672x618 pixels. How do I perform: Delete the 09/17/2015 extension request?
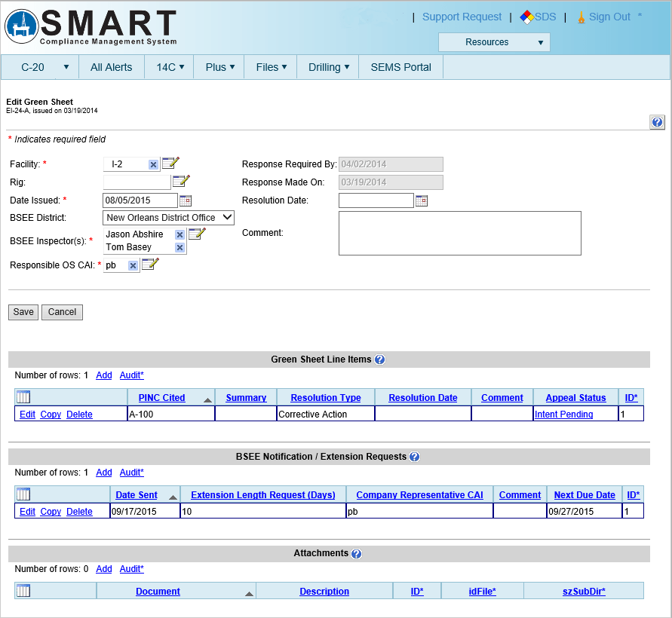coord(79,512)
